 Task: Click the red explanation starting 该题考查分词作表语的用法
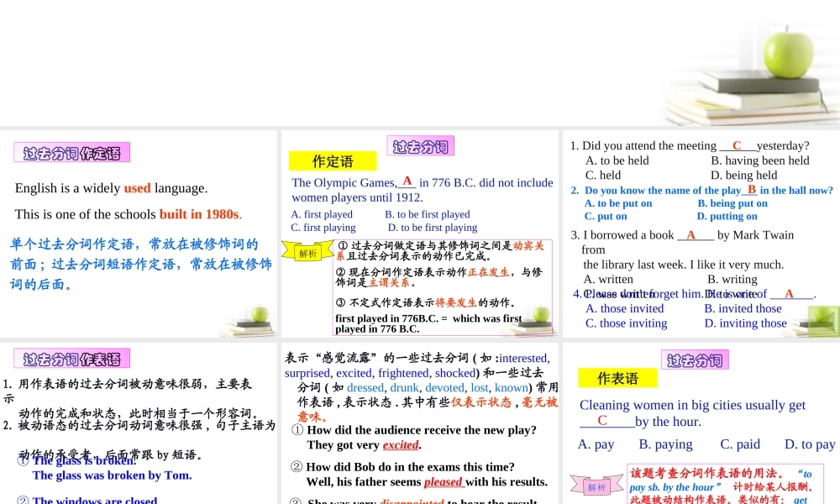(x=722, y=486)
